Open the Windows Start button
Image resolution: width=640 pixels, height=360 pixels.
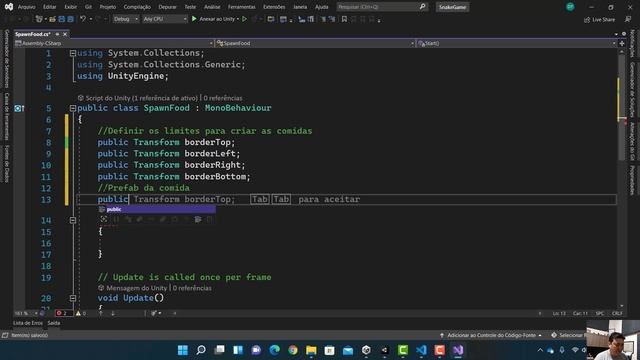coord(182,350)
